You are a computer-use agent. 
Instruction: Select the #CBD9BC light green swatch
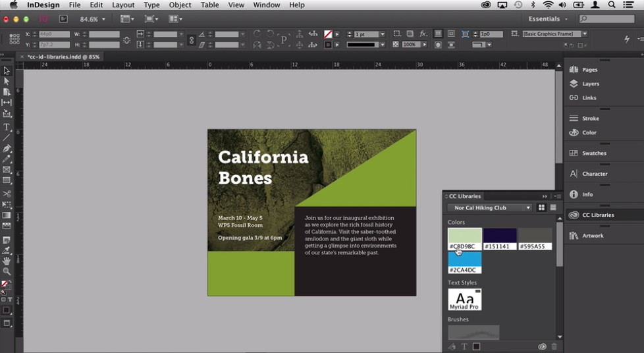point(464,239)
